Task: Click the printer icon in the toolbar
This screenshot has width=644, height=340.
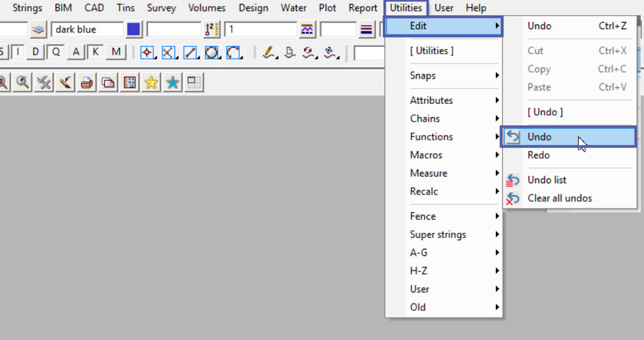Action: click(86, 82)
